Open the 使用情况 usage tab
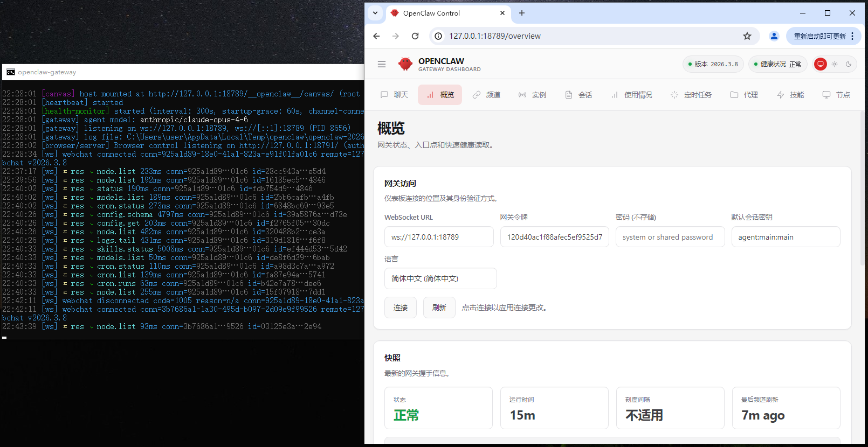 point(631,95)
